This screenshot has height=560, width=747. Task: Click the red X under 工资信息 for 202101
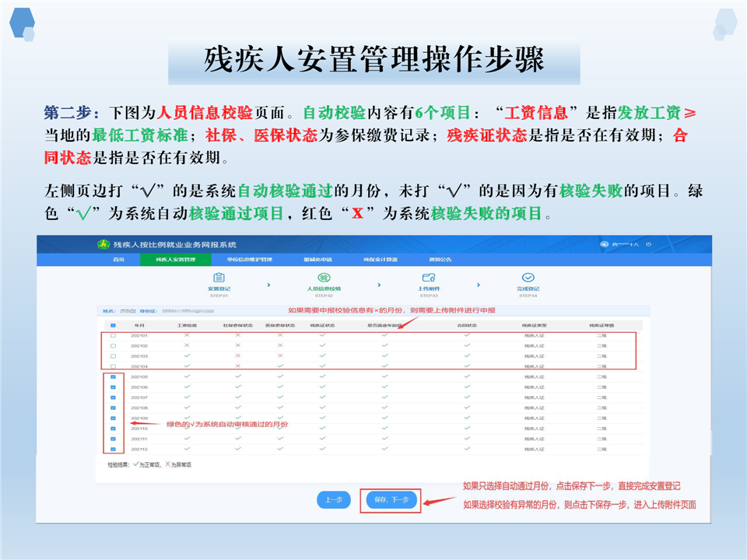(187, 335)
